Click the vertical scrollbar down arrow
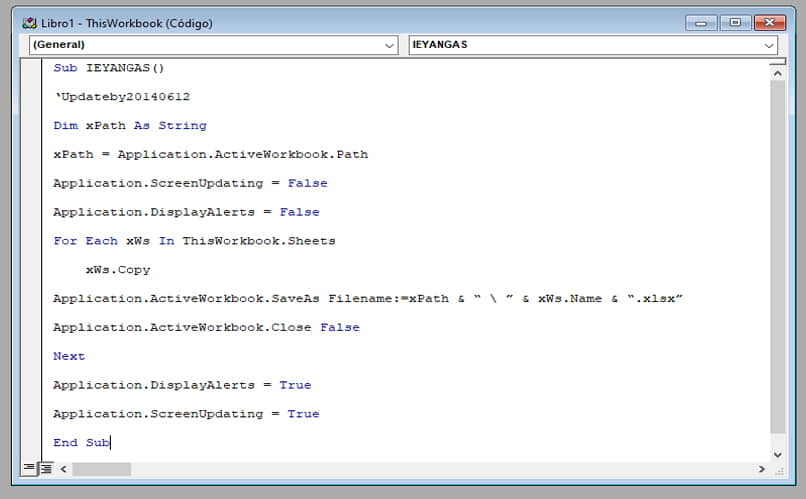This screenshot has height=499, width=806. pos(777,452)
